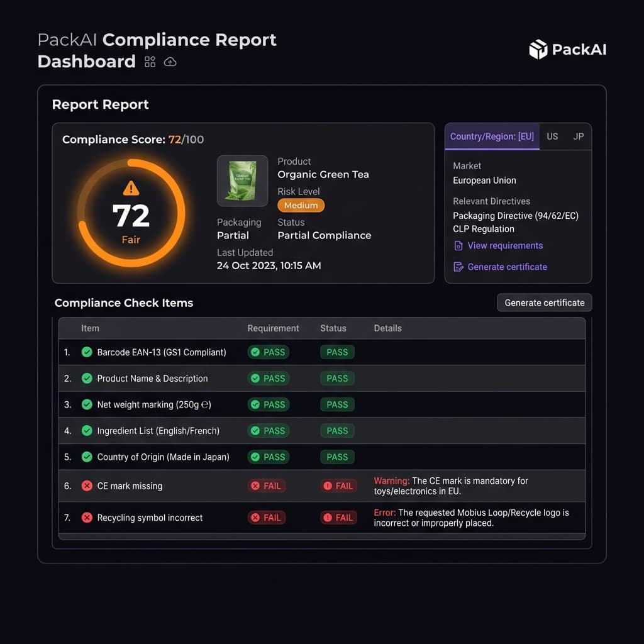Screen dimensions: 644x644
Task: Select Recycling symbol incorrect item text
Action: 150,518
